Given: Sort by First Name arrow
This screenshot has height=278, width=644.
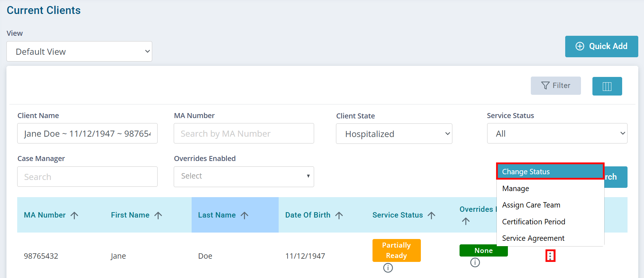Looking at the screenshot, I should [158, 215].
